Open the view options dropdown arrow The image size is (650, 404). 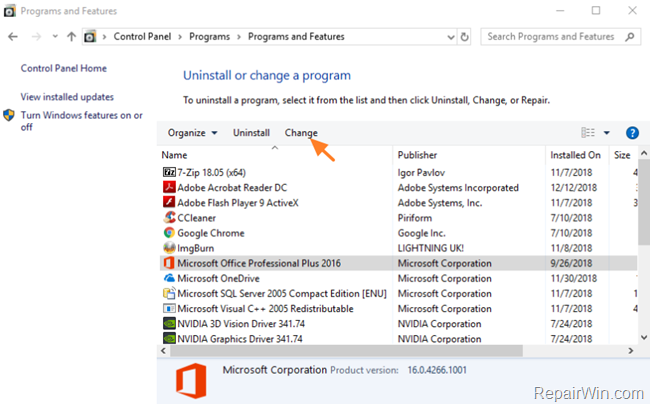[606, 133]
